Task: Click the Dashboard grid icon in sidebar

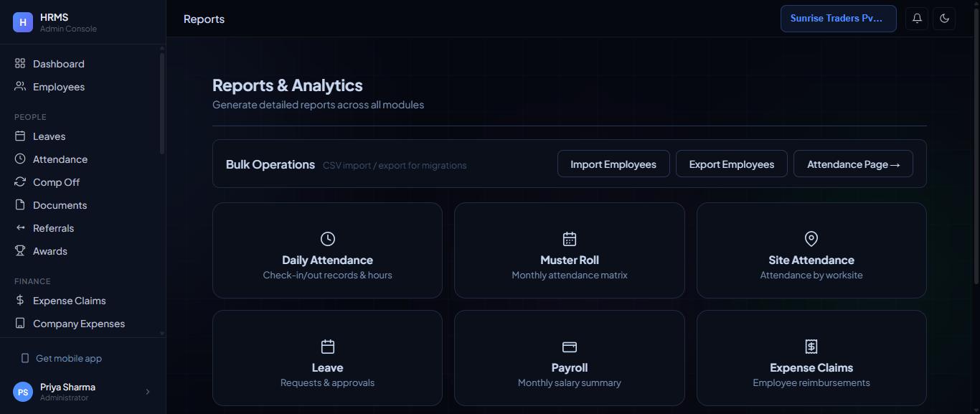Action: [x=20, y=64]
